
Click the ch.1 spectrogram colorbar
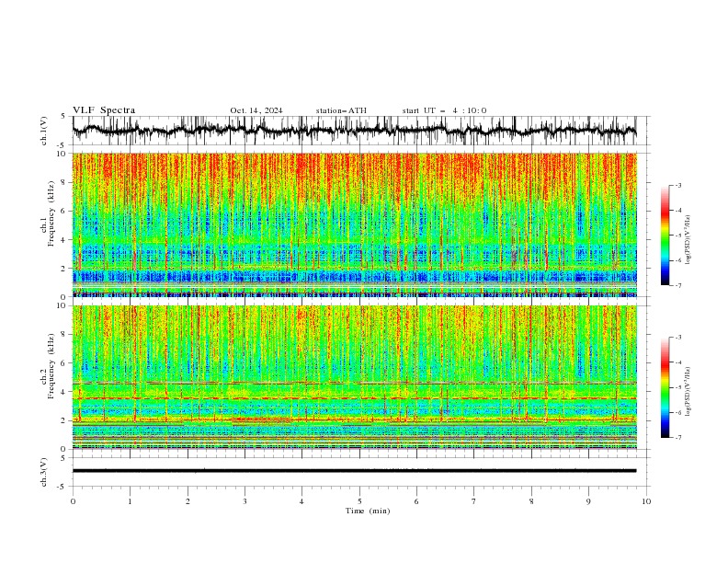point(665,236)
